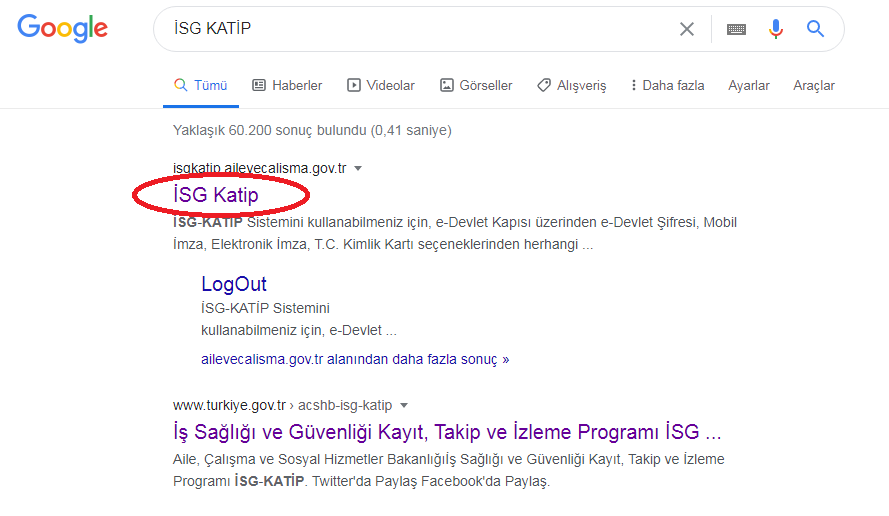Click the Videolar play icon
The height and width of the screenshot is (516, 889).
coord(354,85)
